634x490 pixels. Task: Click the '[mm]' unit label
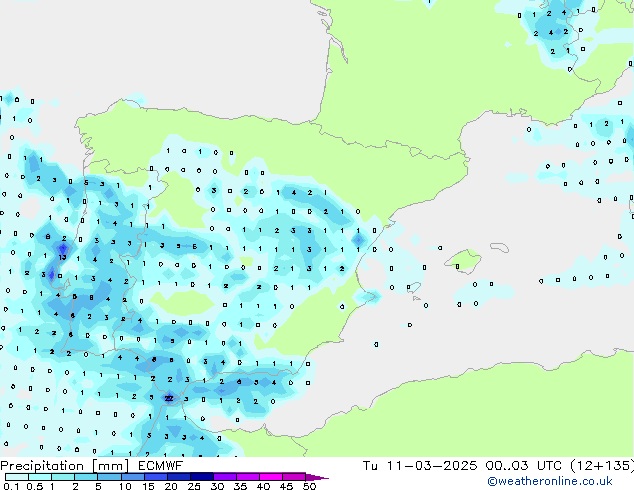pyautogui.click(x=111, y=466)
